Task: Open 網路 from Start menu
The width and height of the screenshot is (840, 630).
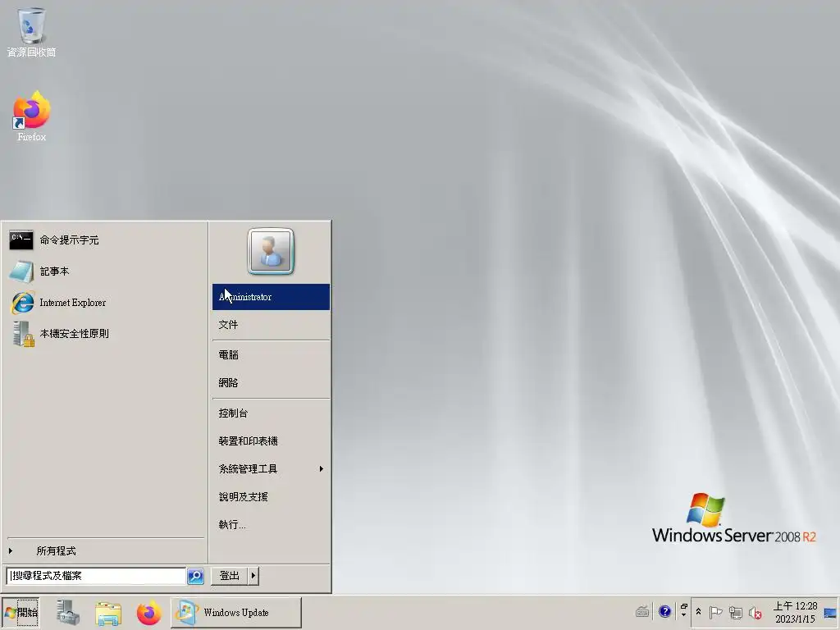Action: 271,382
